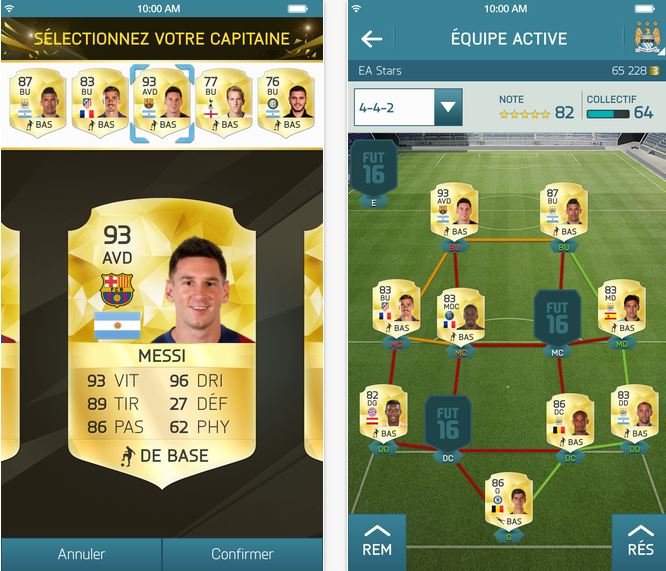
Task: Choose the 76 BU Inter captain card
Action: (286, 102)
